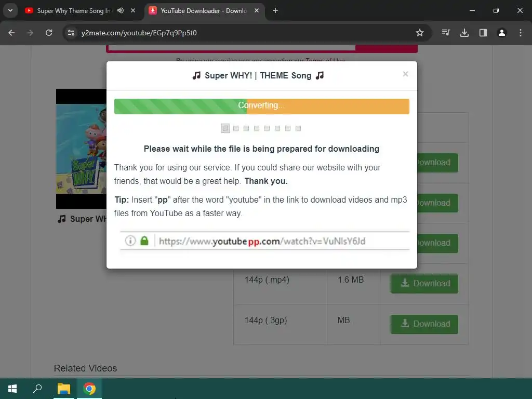Download the 144p mp4 version
The width and height of the screenshot is (532, 399).
coord(424,283)
